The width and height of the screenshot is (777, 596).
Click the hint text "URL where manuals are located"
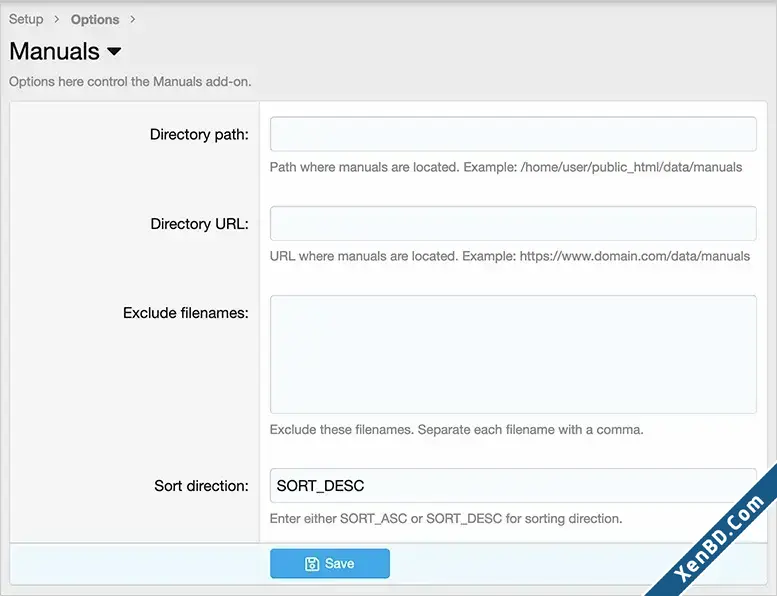pyautogui.click(x=364, y=257)
